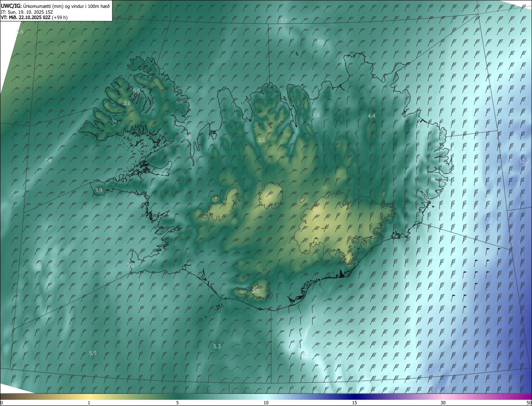Click the "5" tick on the color scale
The height and width of the screenshot is (406, 532).
tap(177, 403)
